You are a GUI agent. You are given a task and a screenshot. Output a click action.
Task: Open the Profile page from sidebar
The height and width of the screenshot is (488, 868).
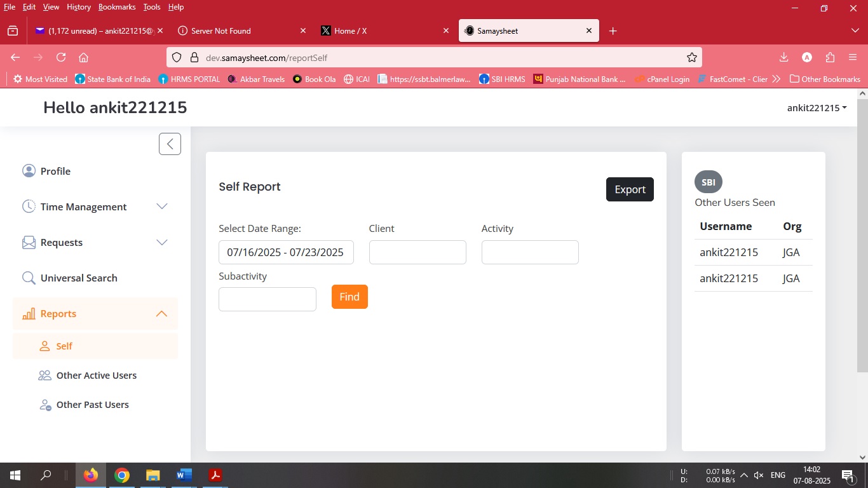pyautogui.click(x=55, y=171)
